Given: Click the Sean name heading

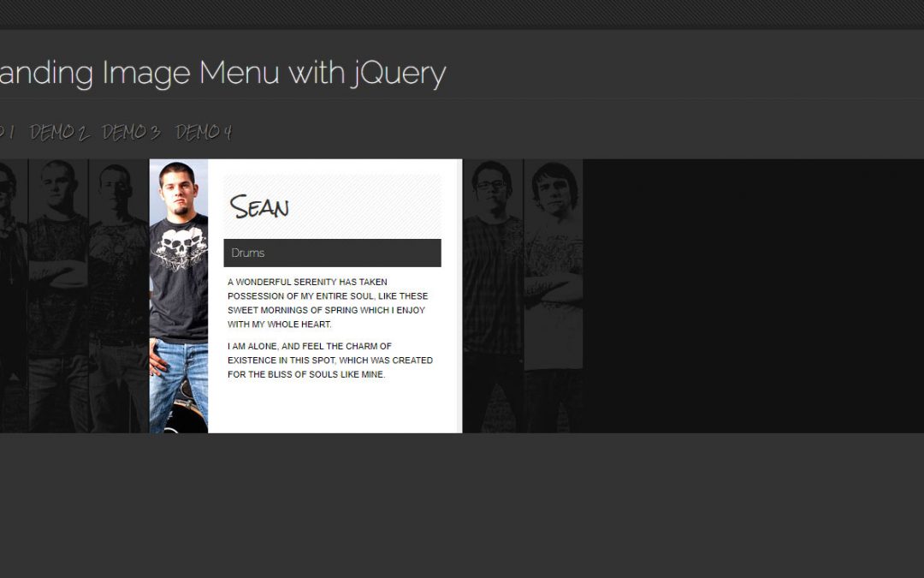Looking at the screenshot, I should 258,206.
